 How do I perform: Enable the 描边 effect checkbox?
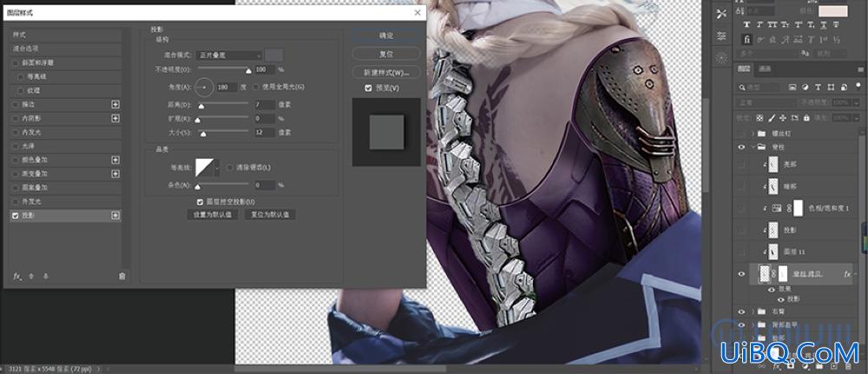[x=16, y=105]
